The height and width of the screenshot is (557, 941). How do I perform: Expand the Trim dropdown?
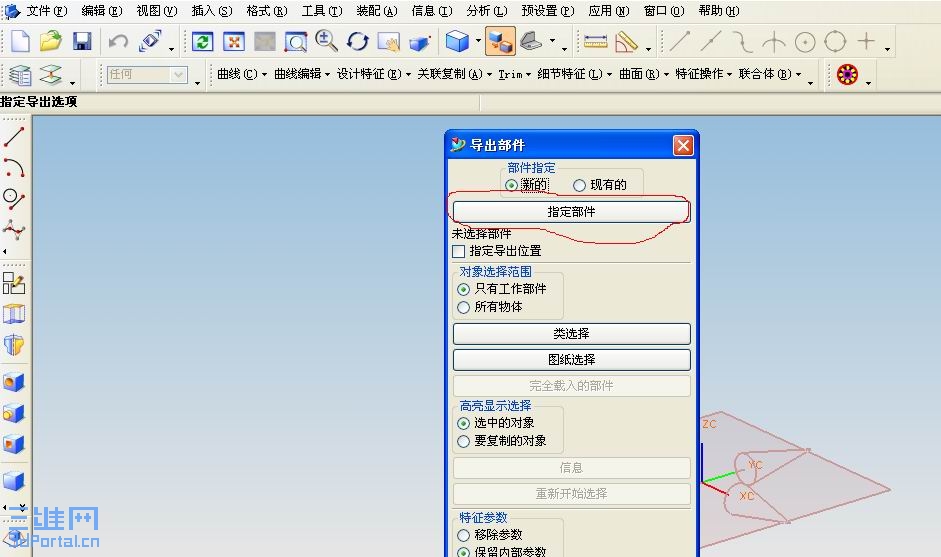pyautogui.click(x=514, y=74)
